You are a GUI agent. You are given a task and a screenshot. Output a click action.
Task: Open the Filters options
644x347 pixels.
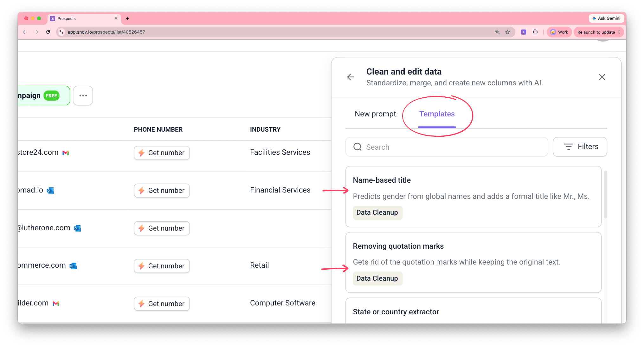click(580, 147)
